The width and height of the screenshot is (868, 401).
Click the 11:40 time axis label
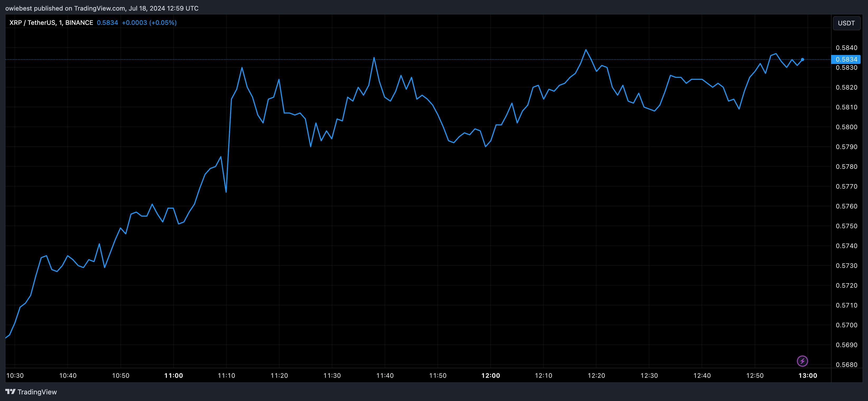(x=385, y=375)
